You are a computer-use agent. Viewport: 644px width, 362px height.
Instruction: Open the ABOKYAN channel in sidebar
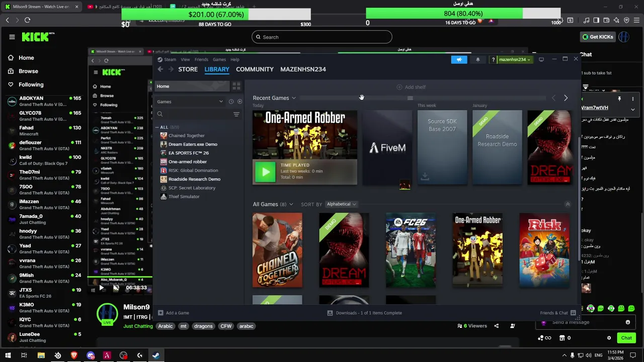click(x=44, y=101)
